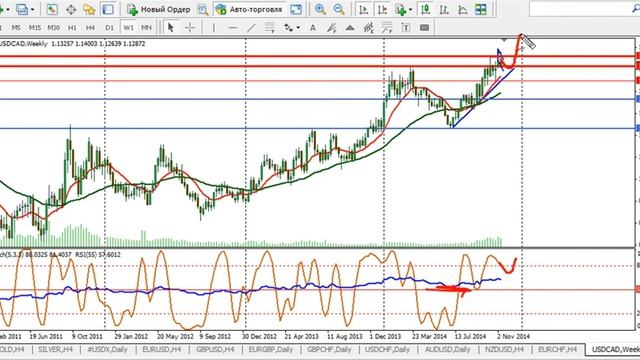Open the GBPUSD,H4 chart tab
The image size is (640, 360).
[x=215, y=349]
